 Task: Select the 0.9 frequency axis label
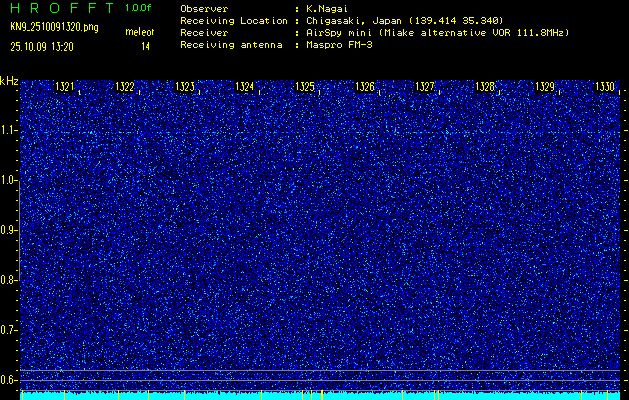point(9,230)
